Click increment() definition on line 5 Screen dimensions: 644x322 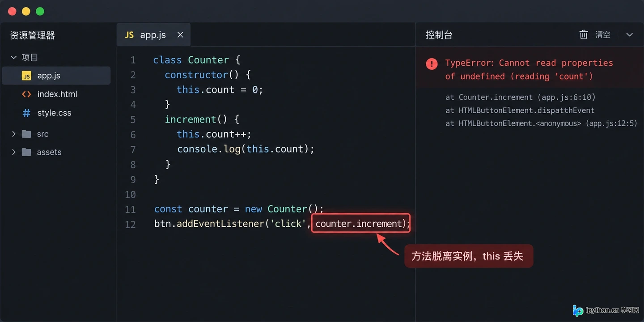tap(202, 119)
